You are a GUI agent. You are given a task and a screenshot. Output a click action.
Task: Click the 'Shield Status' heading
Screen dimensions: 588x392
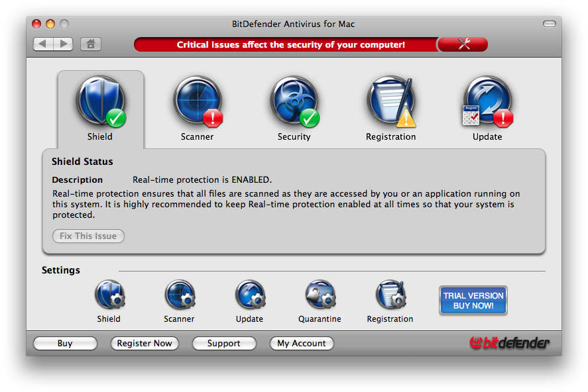(x=82, y=162)
